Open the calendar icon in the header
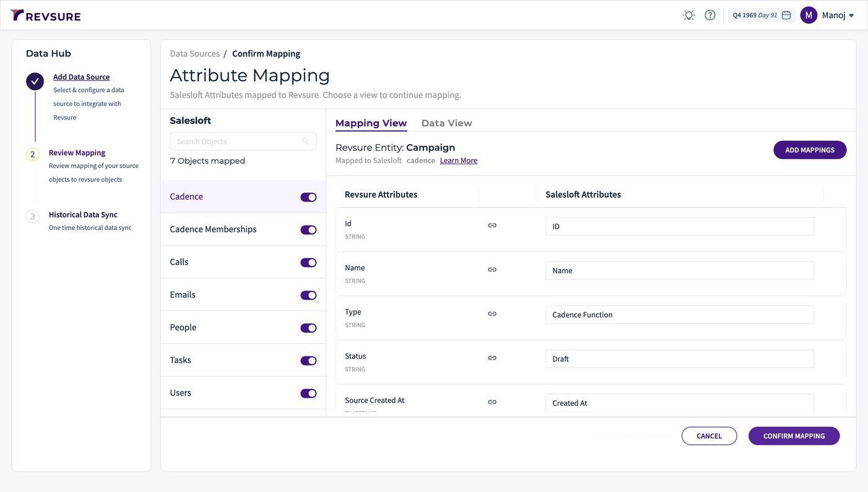 tap(786, 15)
